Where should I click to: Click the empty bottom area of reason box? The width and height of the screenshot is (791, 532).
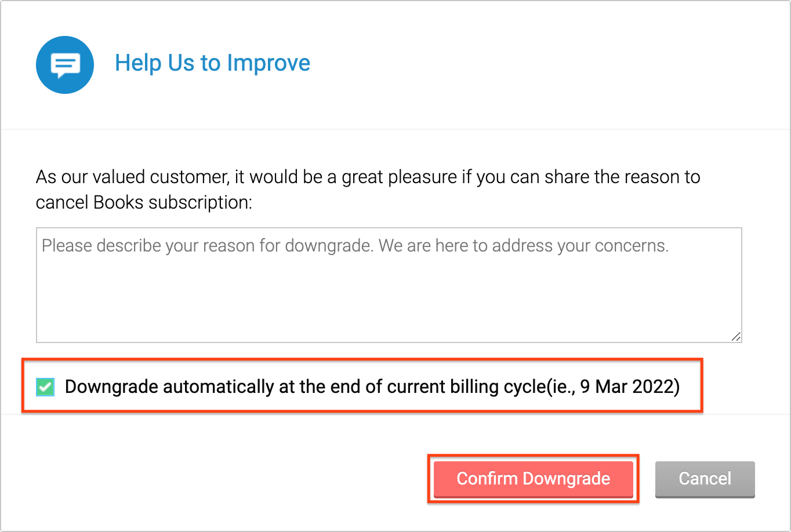coord(389,313)
